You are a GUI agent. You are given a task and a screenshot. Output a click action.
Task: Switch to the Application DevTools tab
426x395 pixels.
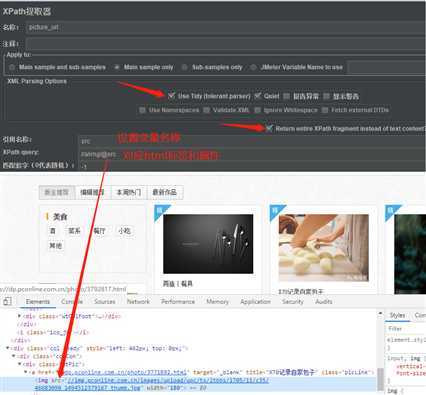(255, 302)
